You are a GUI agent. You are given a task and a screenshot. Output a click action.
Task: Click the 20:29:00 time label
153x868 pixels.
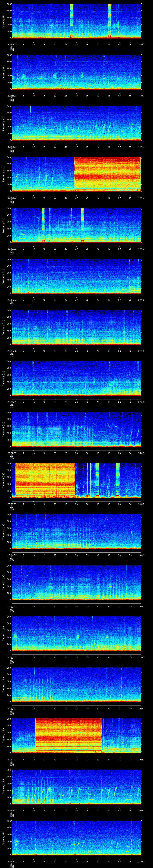coord(12,810)
